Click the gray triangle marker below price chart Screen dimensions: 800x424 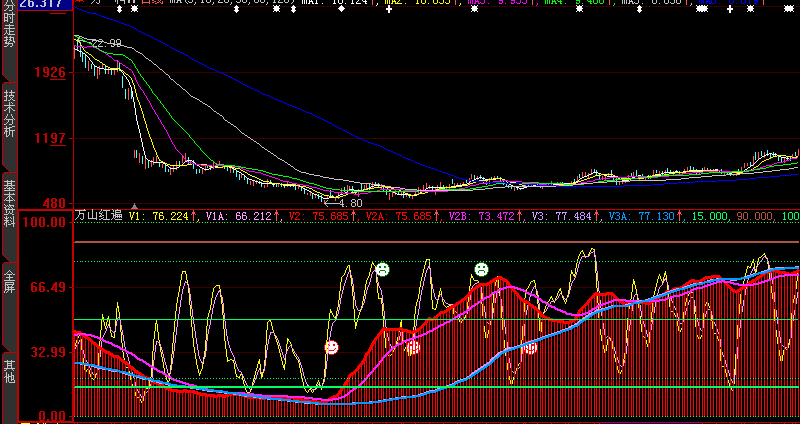[x=134, y=207]
